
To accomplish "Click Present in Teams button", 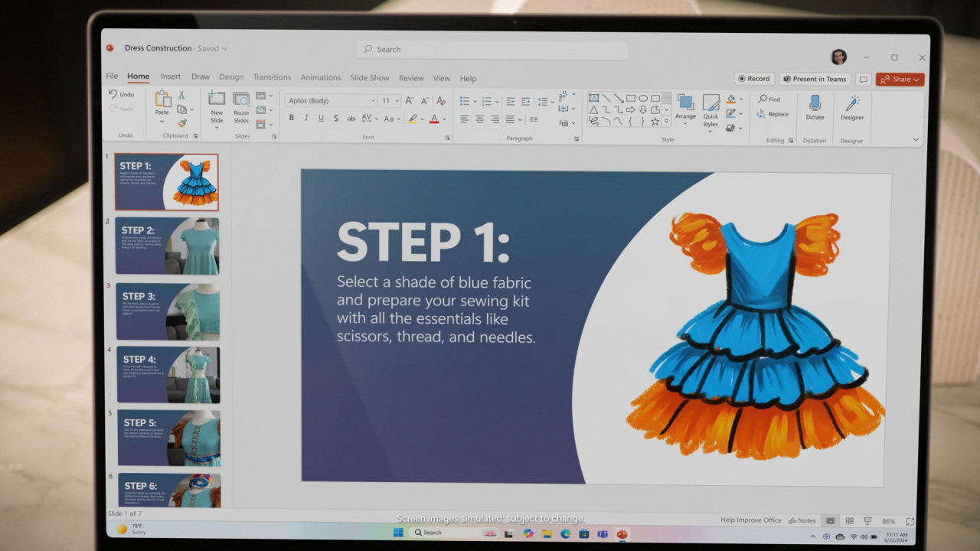I will pyautogui.click(x=815, y=79).
